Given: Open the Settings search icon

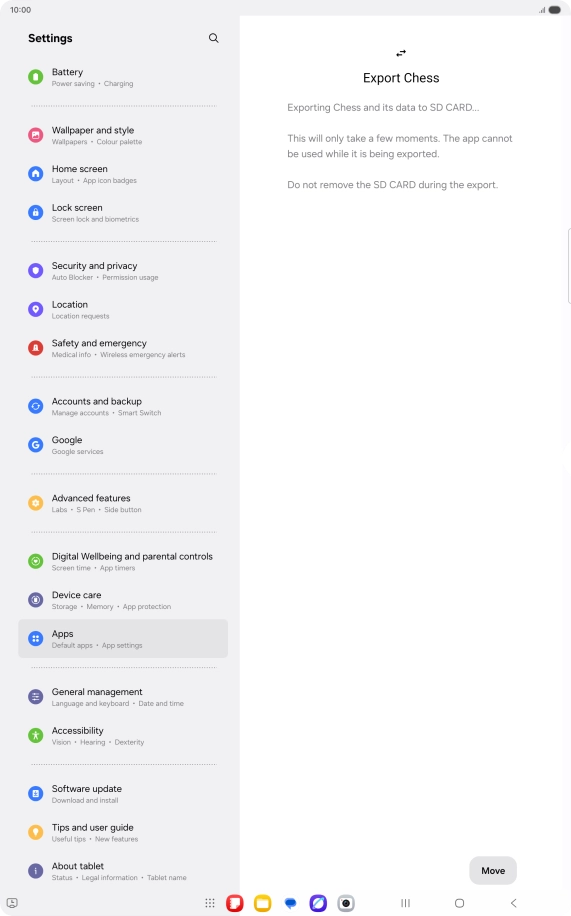Looking at the screenshot, I should (x=213, y=38).
